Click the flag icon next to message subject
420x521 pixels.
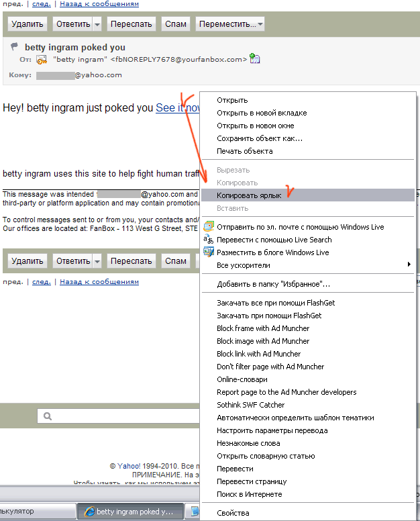14,46
